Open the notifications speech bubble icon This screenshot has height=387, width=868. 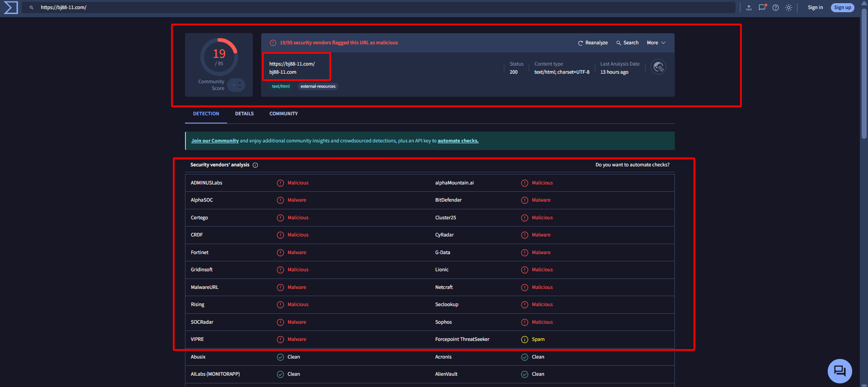coord(762,8)
